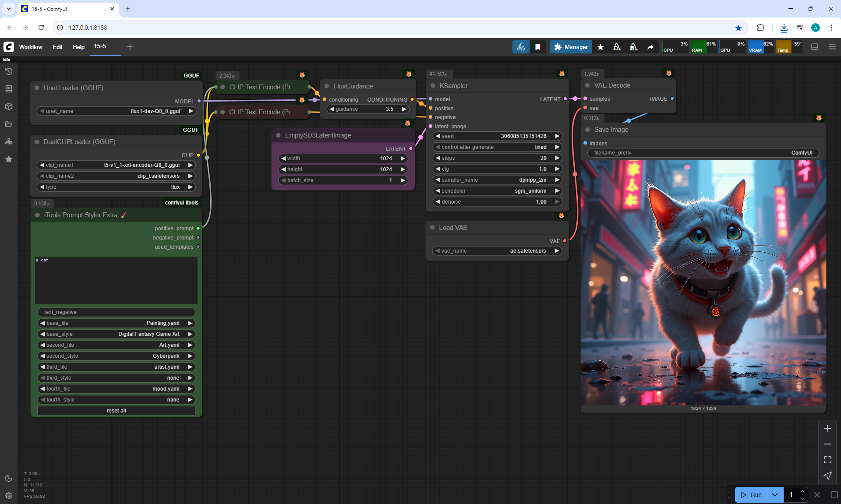Image resolution: width=841 pixels, height=504 pixels.
Task: Toggle dark theme moon icon
Action: point(8,478)
